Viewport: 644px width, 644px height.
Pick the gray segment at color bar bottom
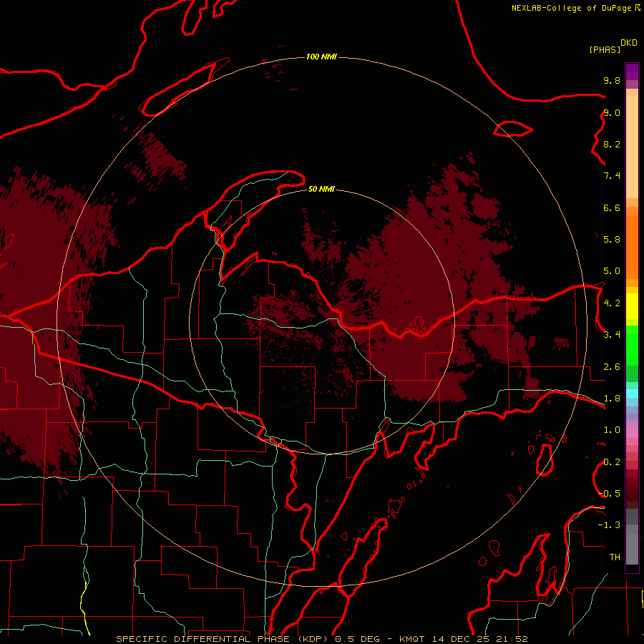coord(632,543)
